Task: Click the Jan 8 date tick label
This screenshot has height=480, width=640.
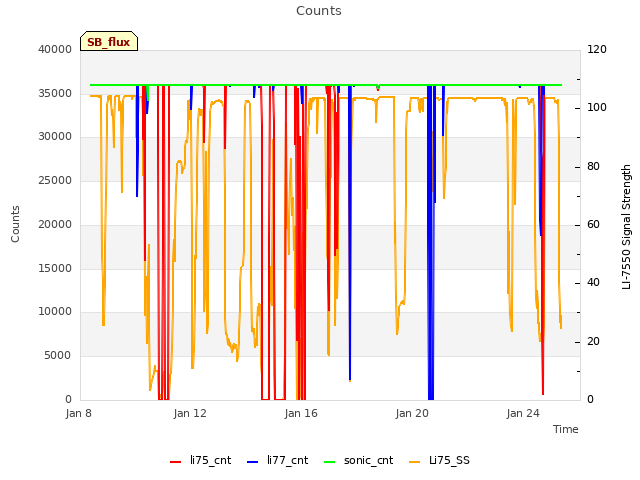Action: (x=78, y=413)
